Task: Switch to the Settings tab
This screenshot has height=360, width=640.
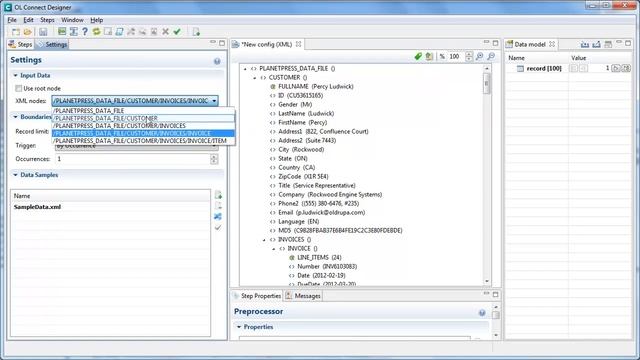Action: pyautogui.click(x=52, y=44)
